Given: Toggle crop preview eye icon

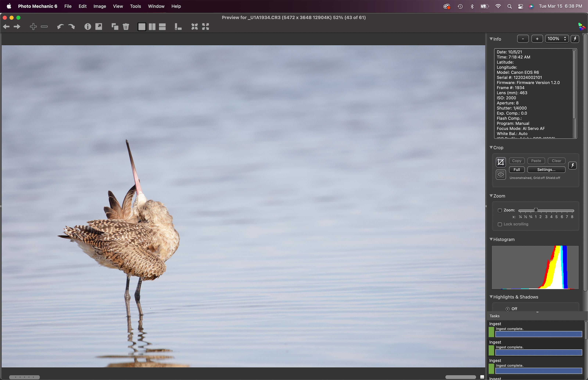Looking at the screenshot, I should pyautogui.click(x=501, y=174).
